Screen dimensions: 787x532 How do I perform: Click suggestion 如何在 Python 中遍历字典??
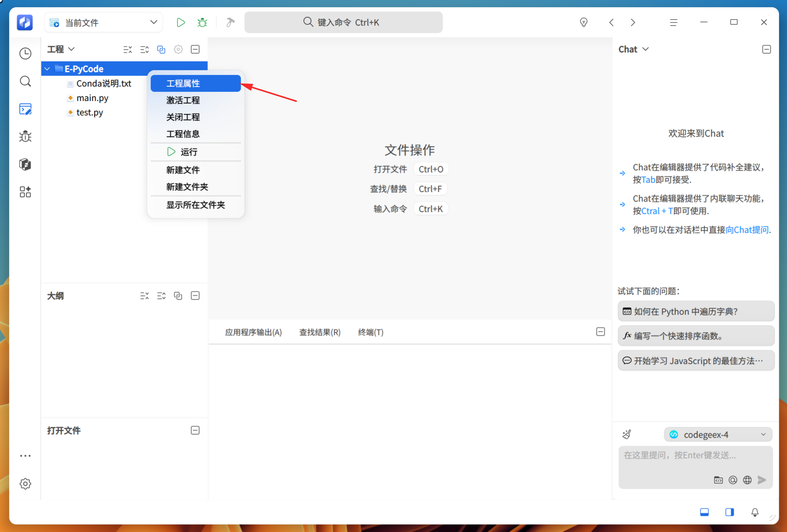[x=696, y=311]
